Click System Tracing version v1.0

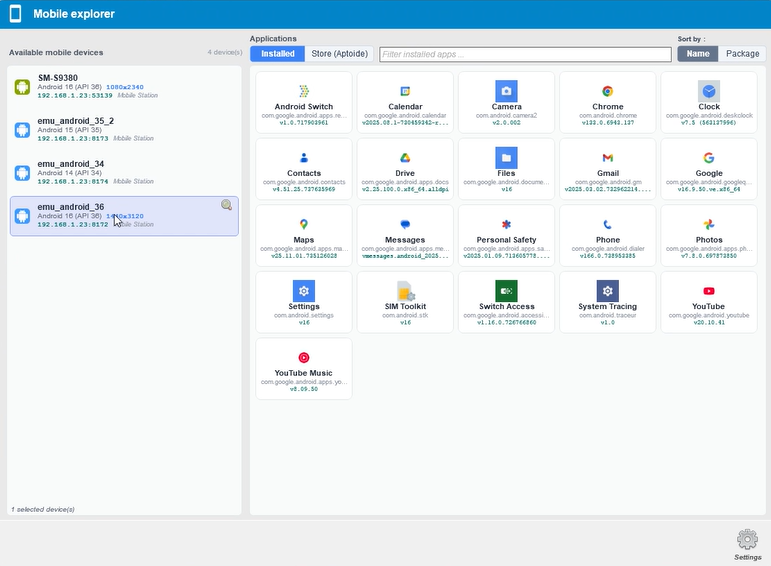click(x=608, y=323)
